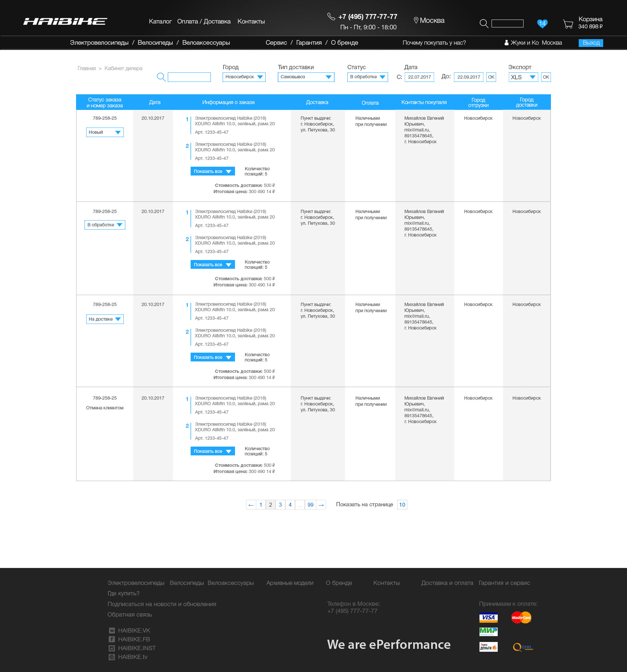Click Почему покупать у нас? link
The height and width of the screenshot is (672, 627).
click(434, 43)
